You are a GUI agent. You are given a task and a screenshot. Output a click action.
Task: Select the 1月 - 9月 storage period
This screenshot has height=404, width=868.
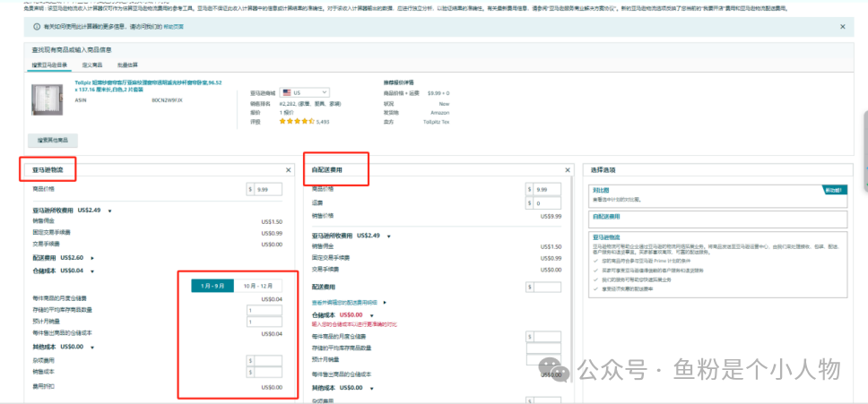(x=213, y=286)
